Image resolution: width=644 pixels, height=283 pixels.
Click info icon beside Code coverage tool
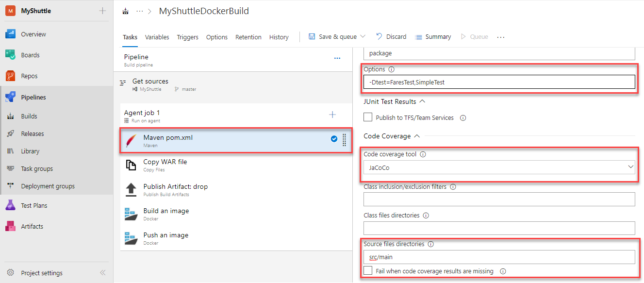[x=423, y=154]
